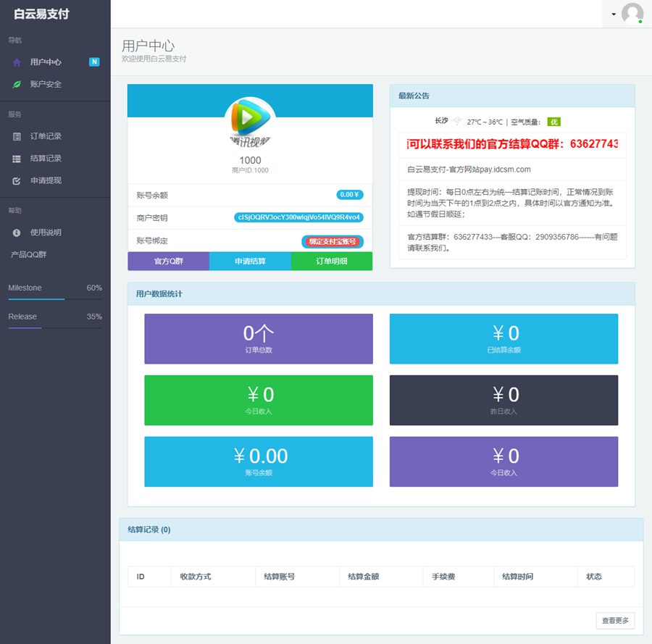Screen dimensions: 652x644
Task: Click the Release 35% progress bar
Action: pos(55,328)
